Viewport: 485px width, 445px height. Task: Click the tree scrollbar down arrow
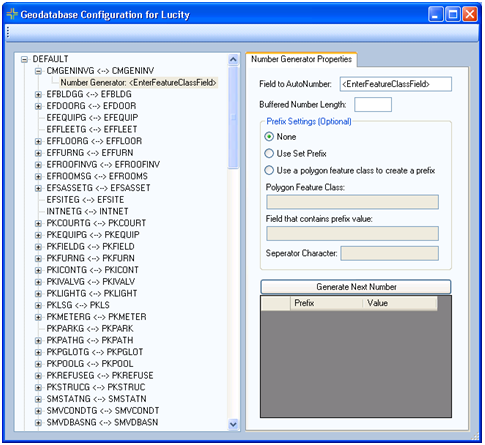233,424
